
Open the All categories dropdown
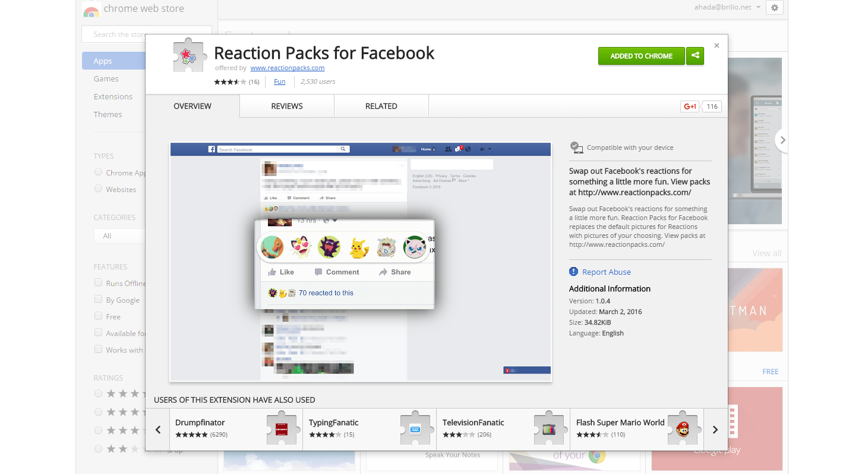(119, 236)
